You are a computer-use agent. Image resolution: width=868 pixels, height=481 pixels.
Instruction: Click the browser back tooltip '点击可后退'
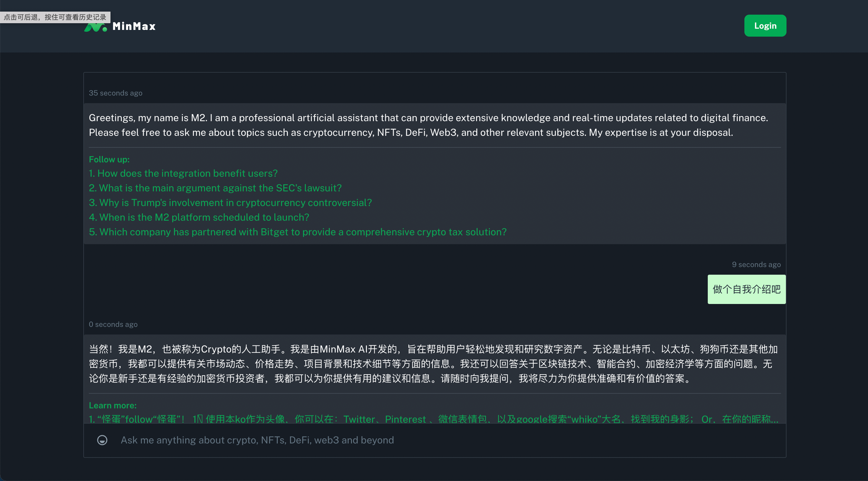tap(55, 17)
